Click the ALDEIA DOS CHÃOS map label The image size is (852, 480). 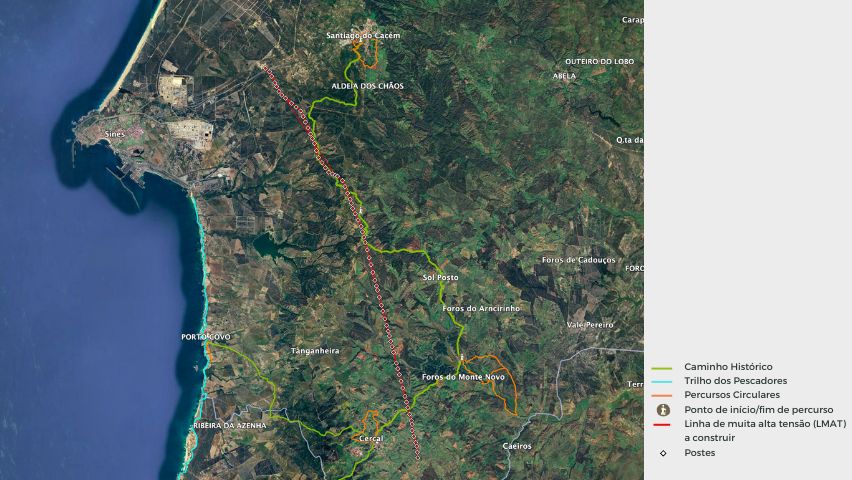point(368,86)
